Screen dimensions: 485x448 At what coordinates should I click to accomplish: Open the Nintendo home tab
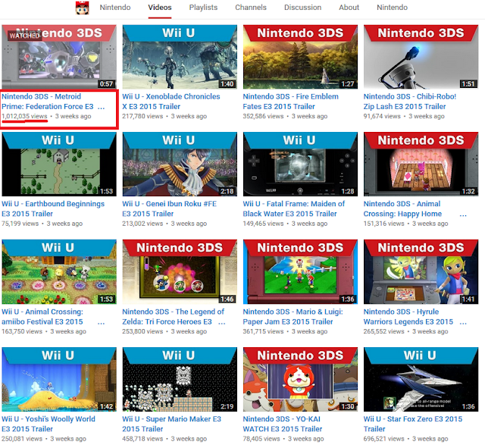click(115, 8)
